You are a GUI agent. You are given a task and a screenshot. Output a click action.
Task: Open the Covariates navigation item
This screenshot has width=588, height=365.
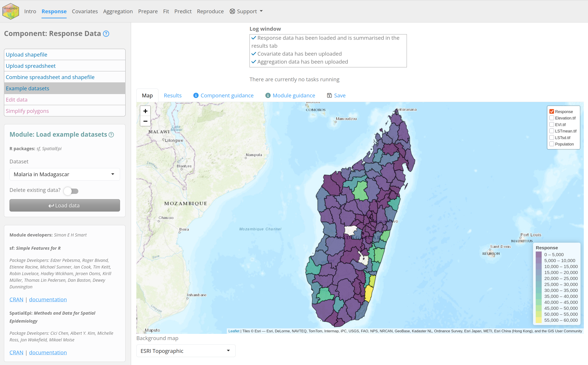point(85,11)
